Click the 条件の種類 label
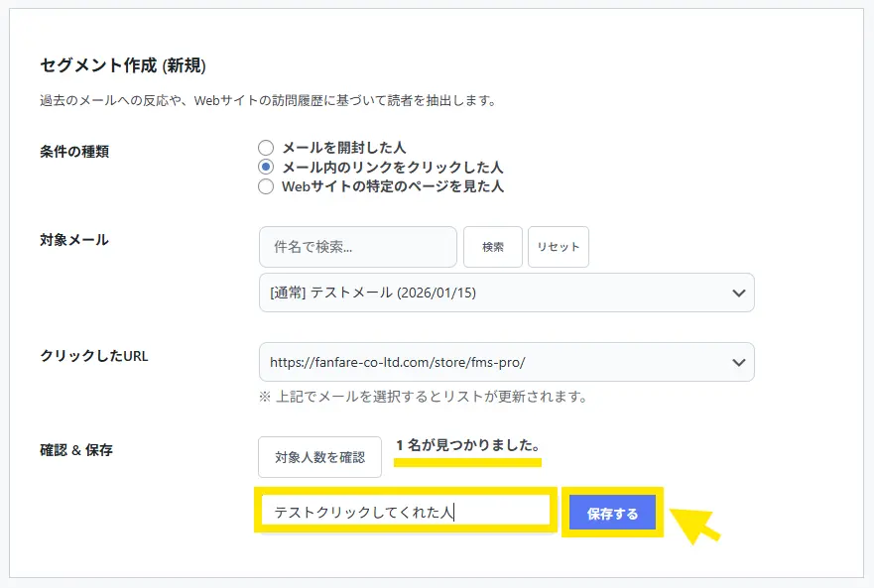 [x=74, y=152]
